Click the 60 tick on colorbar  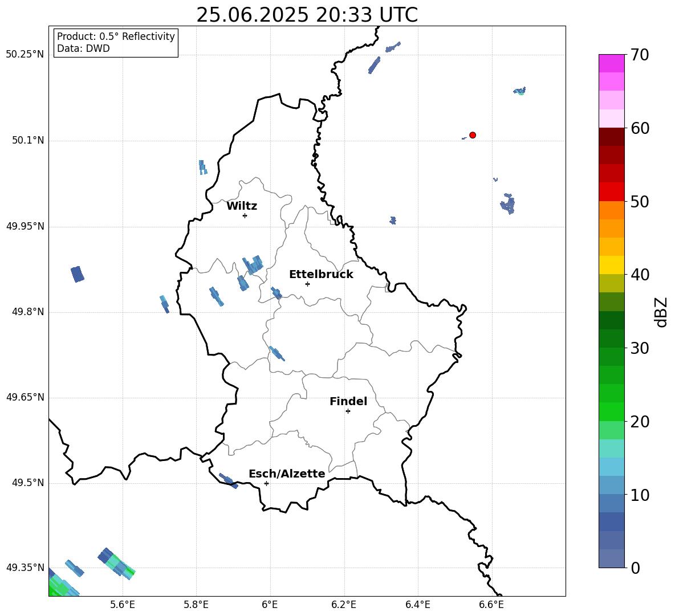(x=640, y=128)
